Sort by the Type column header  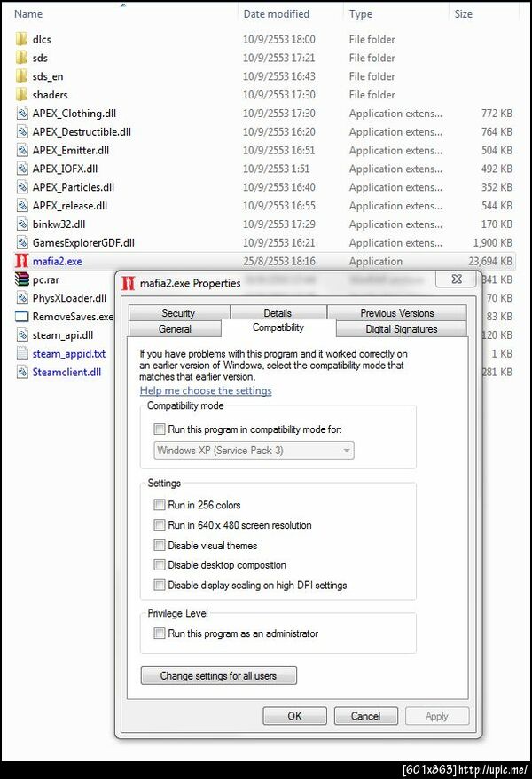click(x=360, y=14)
